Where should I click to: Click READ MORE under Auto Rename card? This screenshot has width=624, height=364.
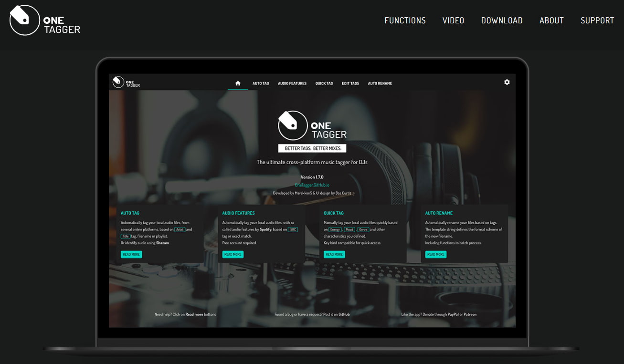[436, 254]
